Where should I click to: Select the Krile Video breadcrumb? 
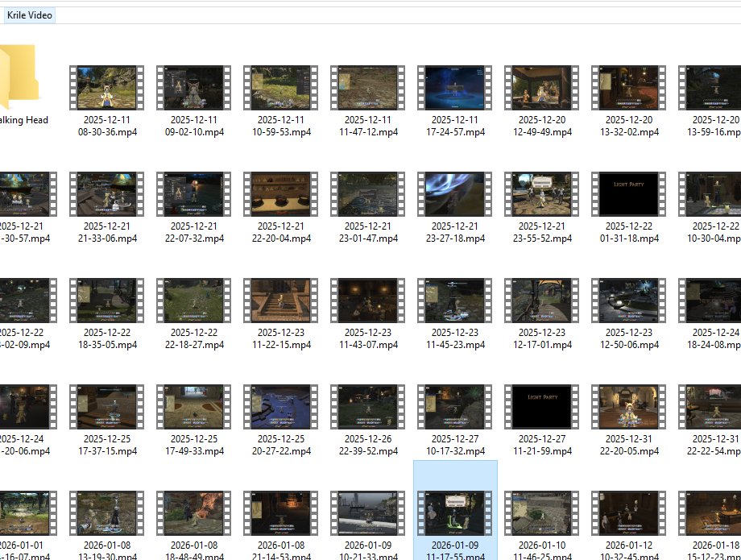[x=29, y=15]
